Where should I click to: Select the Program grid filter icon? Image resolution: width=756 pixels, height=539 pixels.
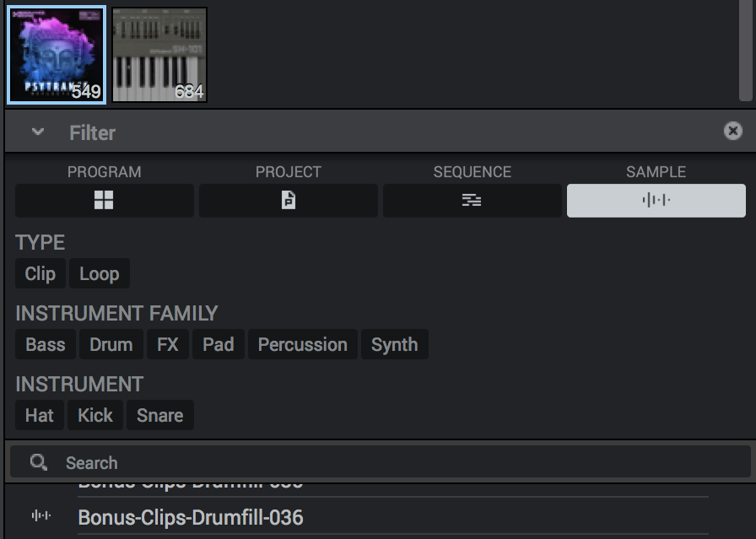coord(104,201)
